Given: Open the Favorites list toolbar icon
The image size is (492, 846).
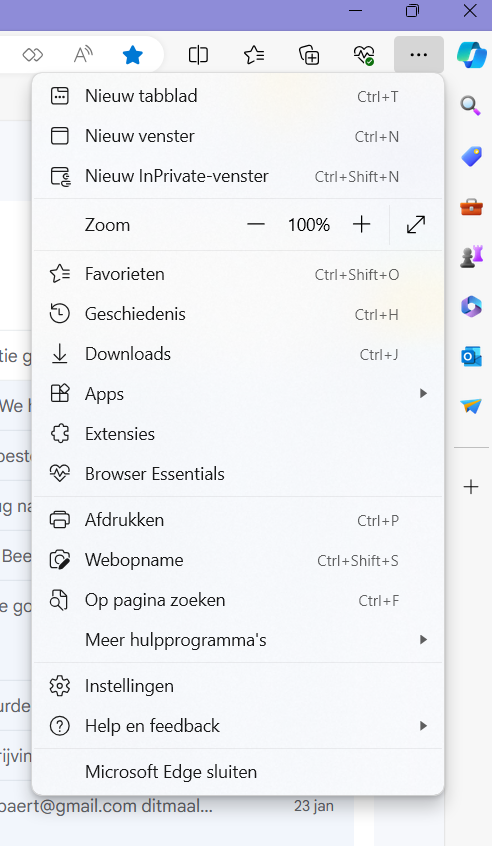Looking at the screenshot, I should (x=254, y=54).
